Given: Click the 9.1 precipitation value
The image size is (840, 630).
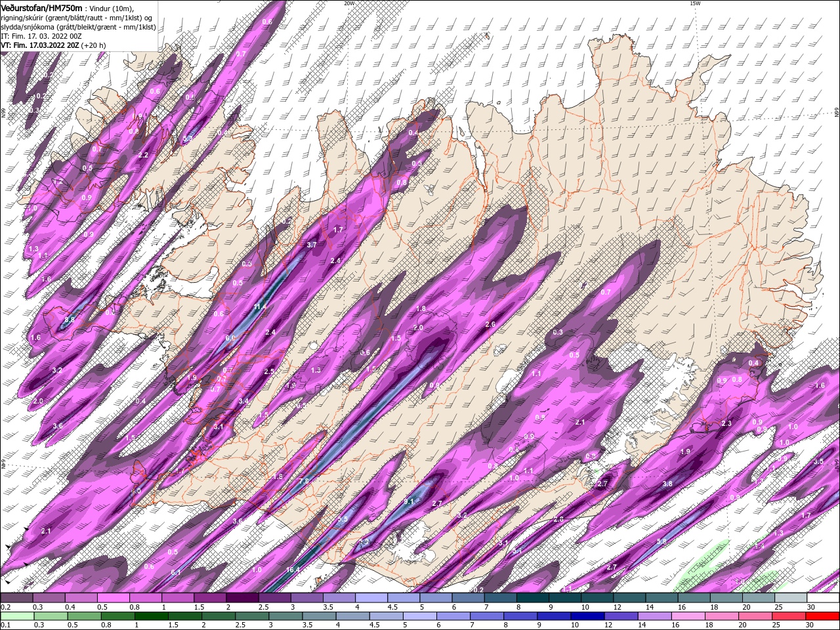Looking at the screenshot, I should pos(409,501).
